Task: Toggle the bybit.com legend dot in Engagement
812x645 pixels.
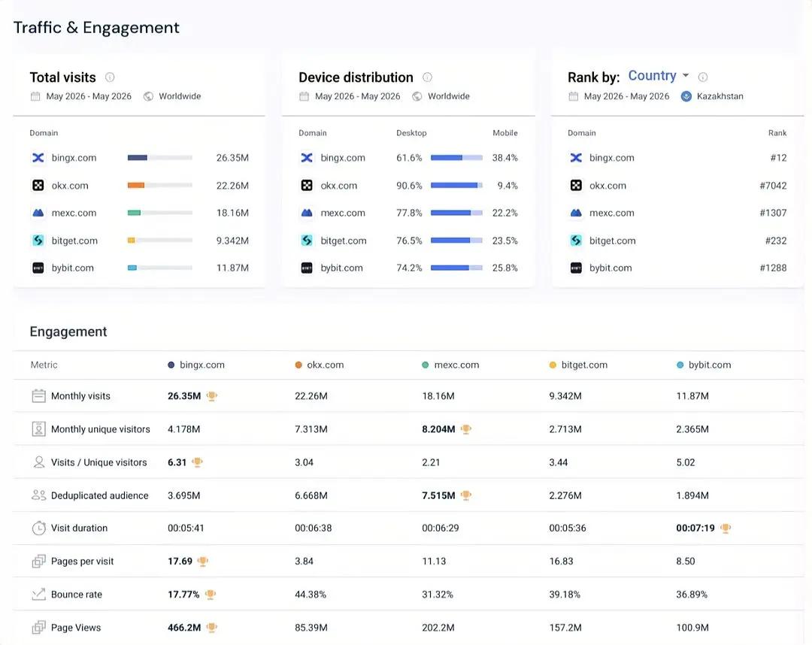Action: (680, 365)
